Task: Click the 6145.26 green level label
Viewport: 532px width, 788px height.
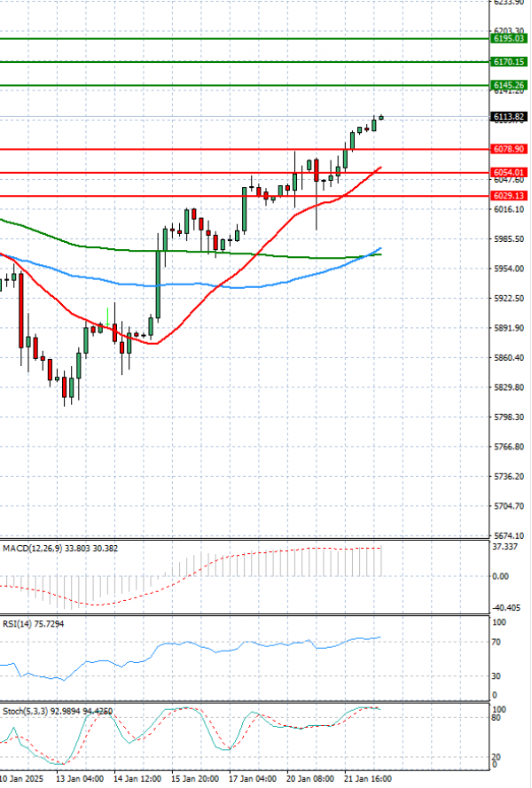Action: pos(509,85)
